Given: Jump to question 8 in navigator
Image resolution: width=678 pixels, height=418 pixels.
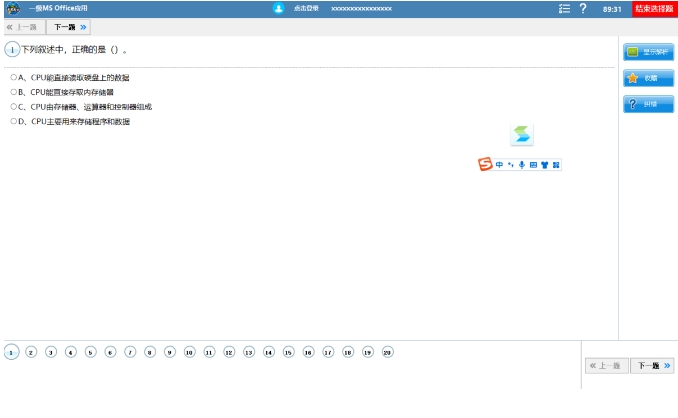Looking at the screenshot, I should [x=150, y=352].
